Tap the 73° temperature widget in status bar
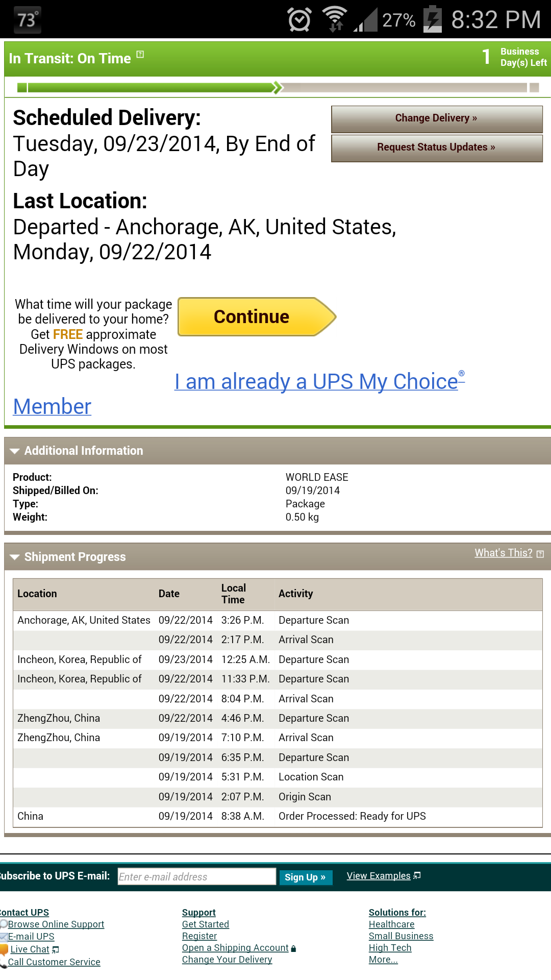 [27, 20]
